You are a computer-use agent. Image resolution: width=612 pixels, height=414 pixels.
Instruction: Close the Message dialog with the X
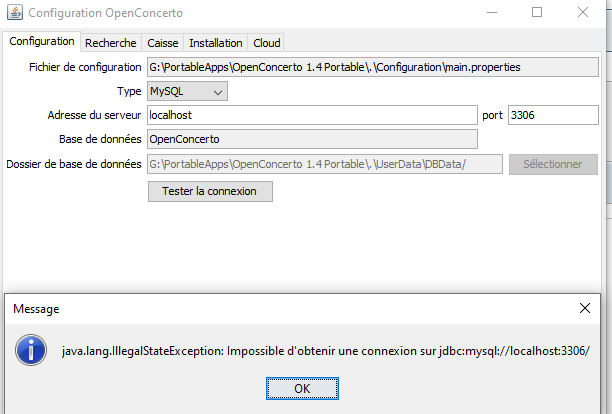pos(585,309)
